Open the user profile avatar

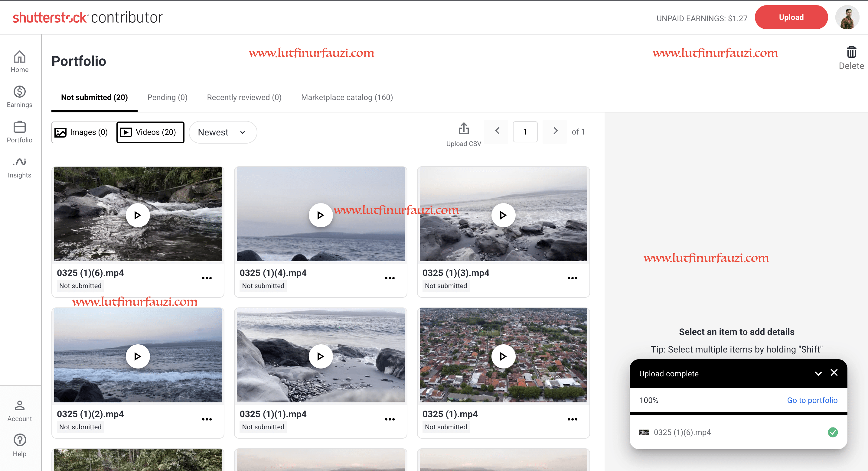[847, 17]
